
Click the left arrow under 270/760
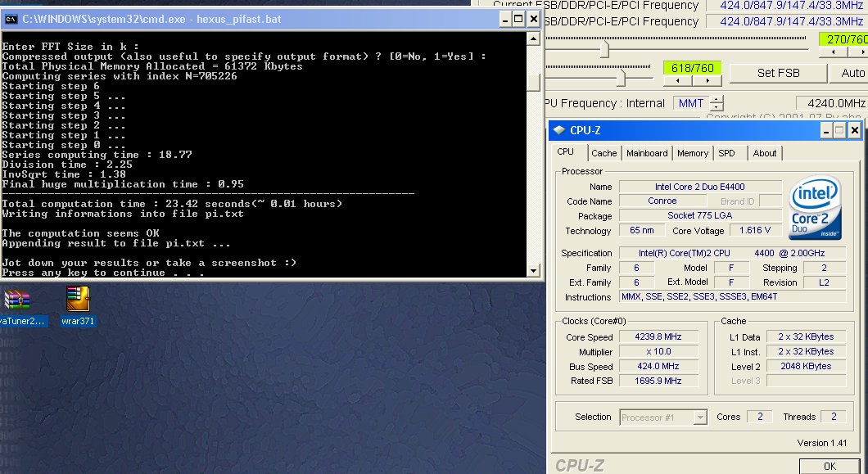tap(834, 52)
